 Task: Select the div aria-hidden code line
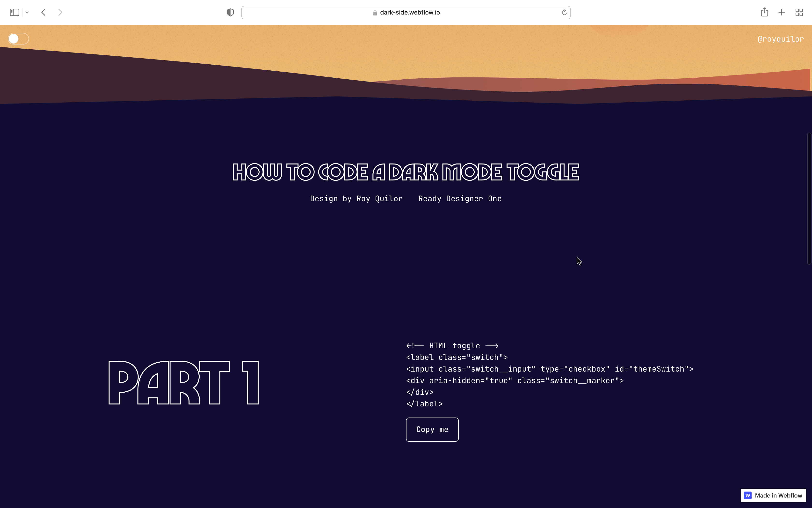tap(515, 380)
